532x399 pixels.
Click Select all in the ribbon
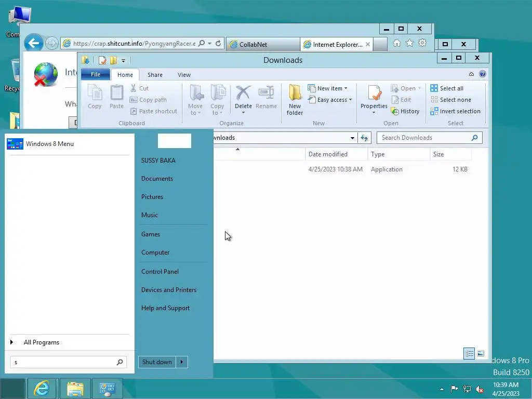[x=447, y=88]
